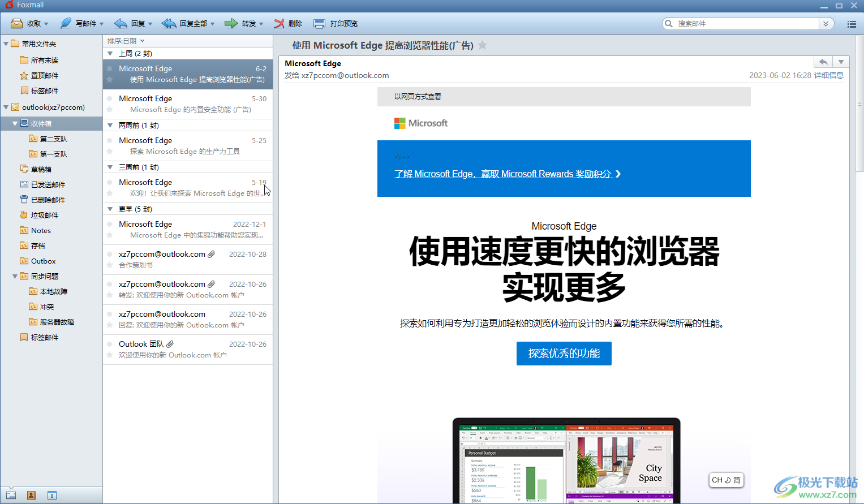Select the Notes folder
Image resolution: width=864 pixels, height=504 pixels.
coord(35,230)
